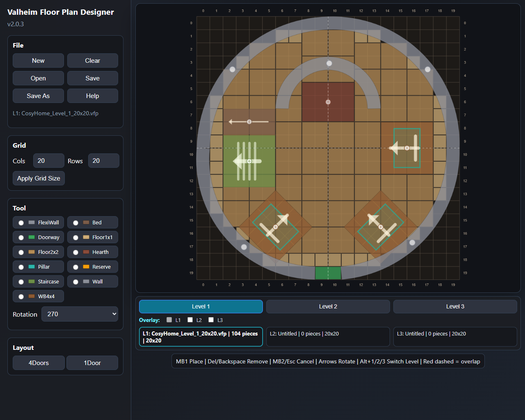Select the L3 Untitled level info card
The image size is (525, 420).
click(455, 337)
